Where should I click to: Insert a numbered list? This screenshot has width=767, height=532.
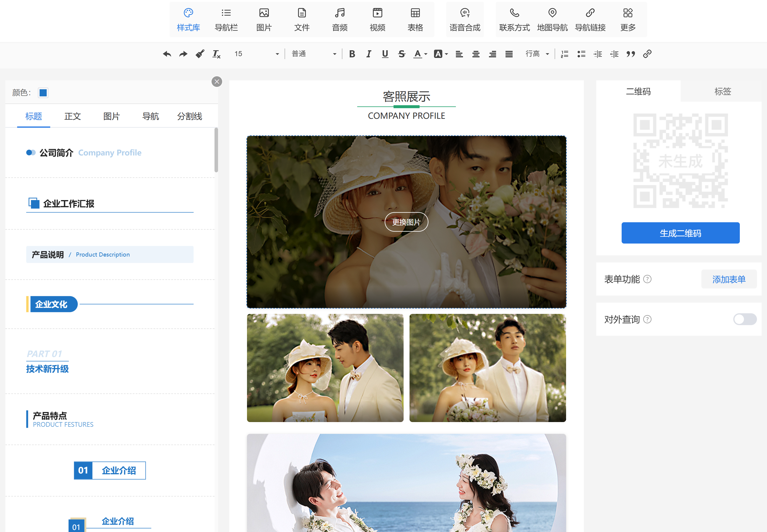(565, 54)
